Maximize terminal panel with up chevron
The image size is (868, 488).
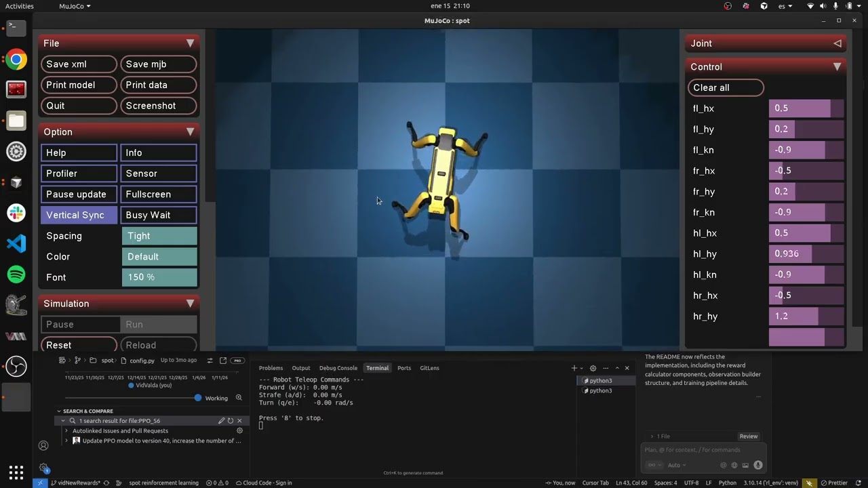tap(617, 368)
